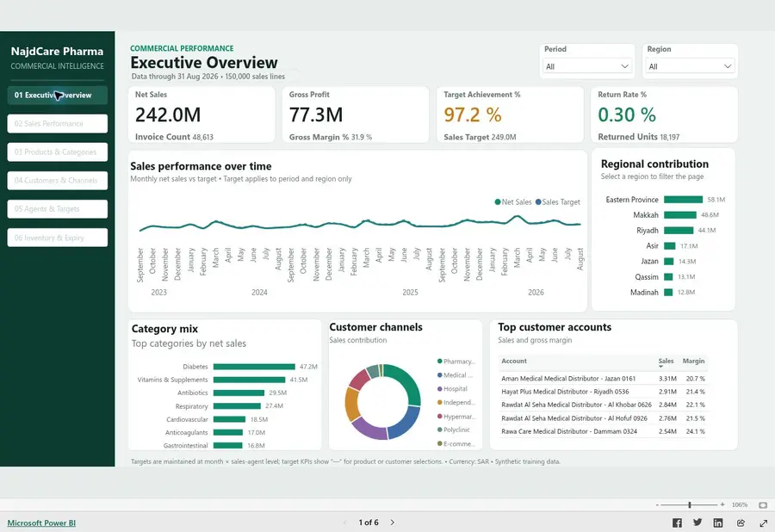Share report on Twitter
This screenshot has width=775, height=532.
[x=697, y=523]
